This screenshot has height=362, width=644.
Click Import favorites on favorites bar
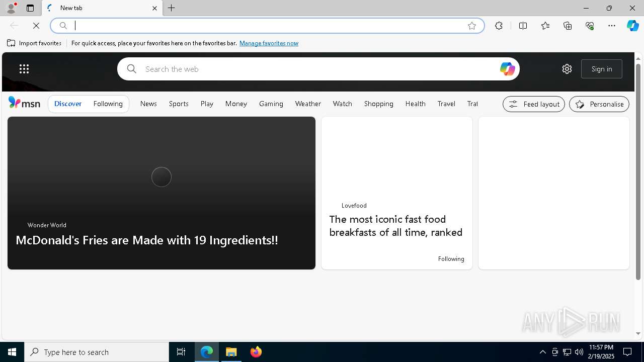click(x=34, y=43)
